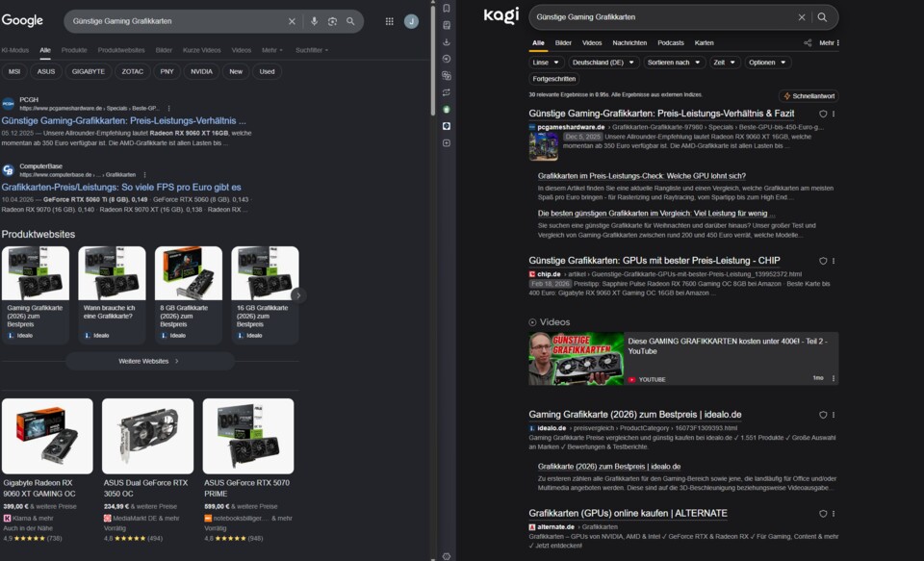The image size is (924, 561).
Task: Toggle the MSI filter chip
Action: (x=14, y=71)
